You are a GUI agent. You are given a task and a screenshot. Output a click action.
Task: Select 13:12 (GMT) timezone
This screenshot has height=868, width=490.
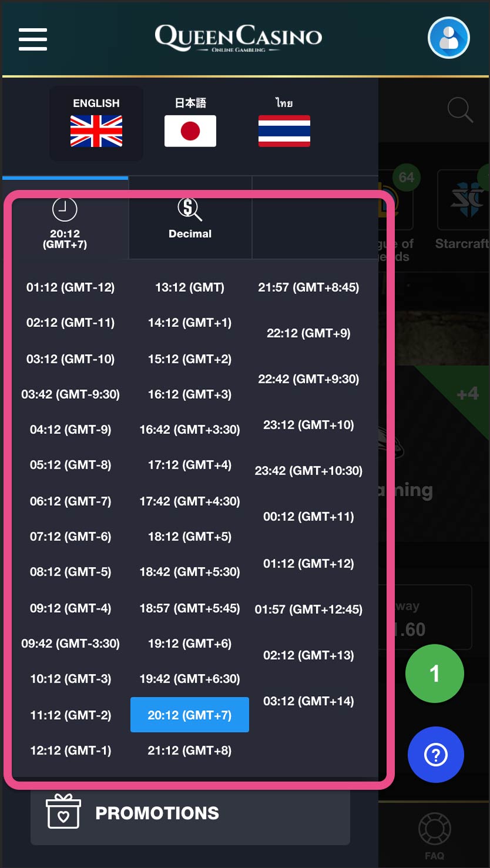pyautogui.click(x=190, y=288)
